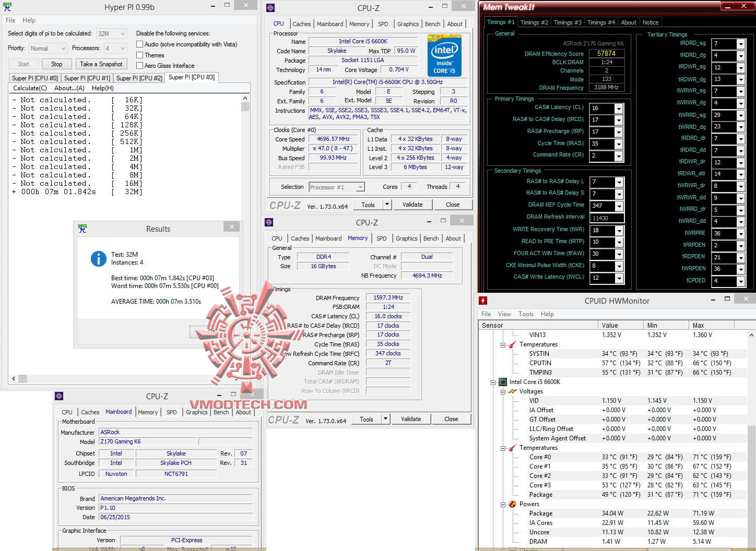Close the Results dialog

click(x=232, y=226)
